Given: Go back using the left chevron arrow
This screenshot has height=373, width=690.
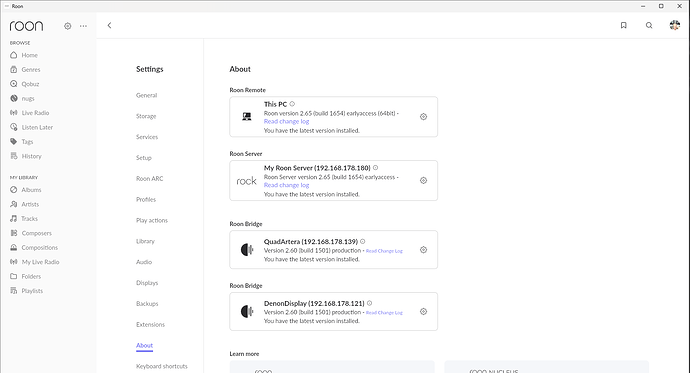Looking at the screenshot, I should point(109,26).
